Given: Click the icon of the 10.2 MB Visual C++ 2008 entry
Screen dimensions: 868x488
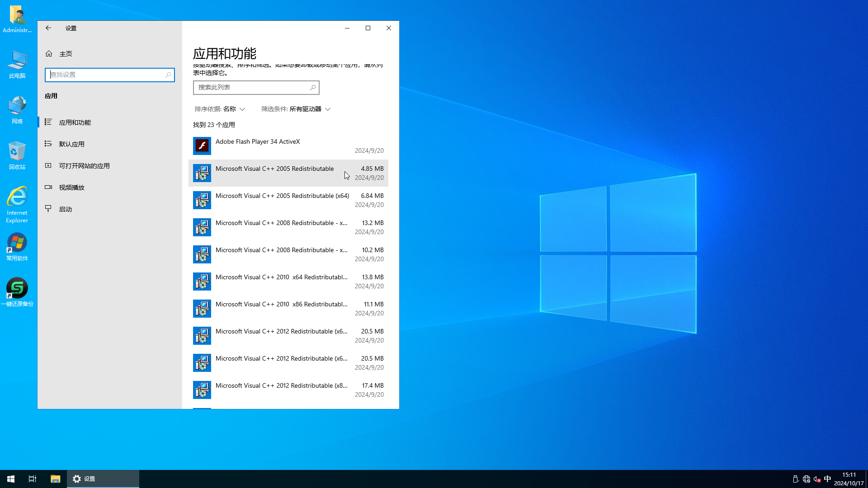Looking at the screenshot, I should tap(202, 254).
